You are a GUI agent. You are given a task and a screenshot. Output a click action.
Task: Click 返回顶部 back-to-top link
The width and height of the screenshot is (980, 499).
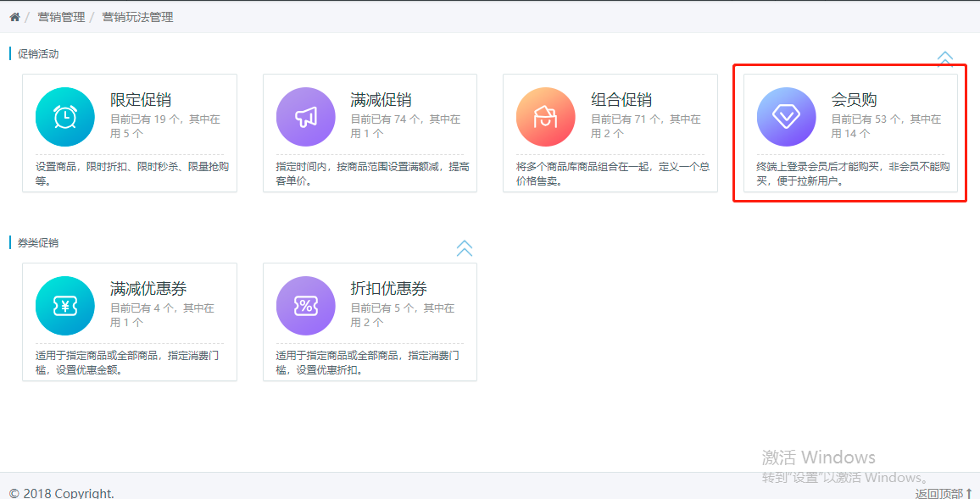click(944, 493)
